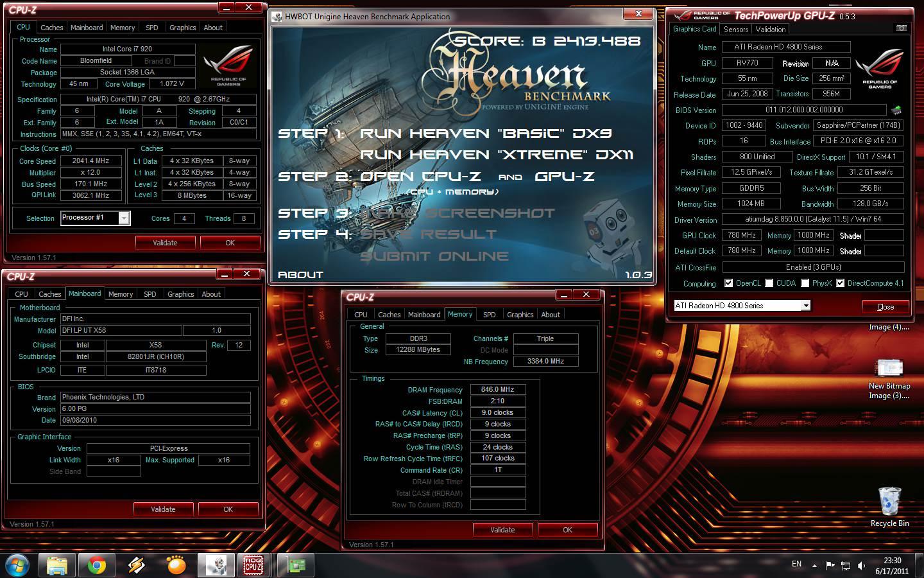Image resolution: width=924 pixels, height=578 pixels.
Task: Switch to the Sensors tab in GPU-Z
Action: pyautogui.click(x=736, y=29)
